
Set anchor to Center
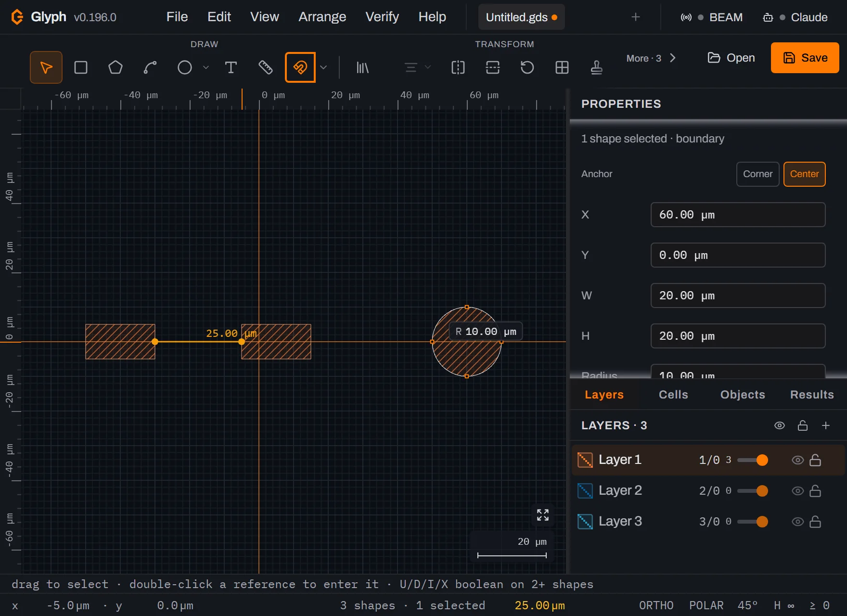[x=804, y=174]
